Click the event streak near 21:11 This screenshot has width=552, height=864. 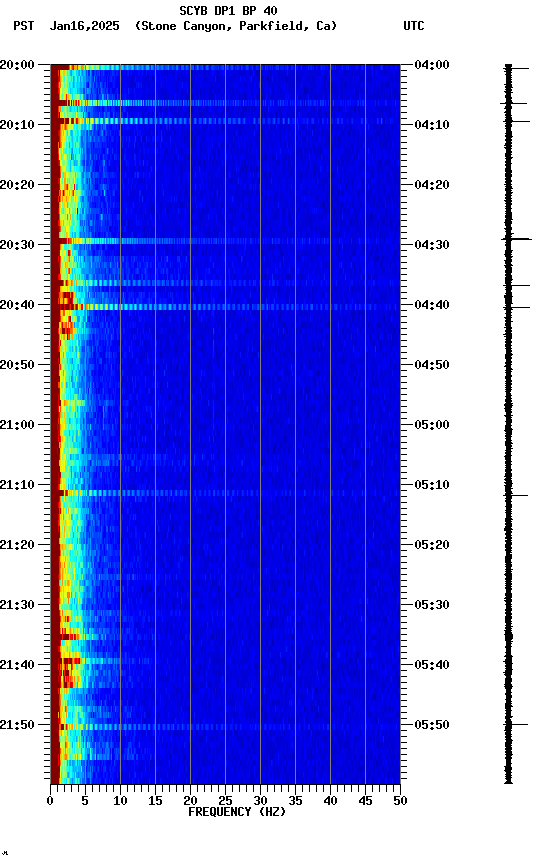tap(225, 493)
